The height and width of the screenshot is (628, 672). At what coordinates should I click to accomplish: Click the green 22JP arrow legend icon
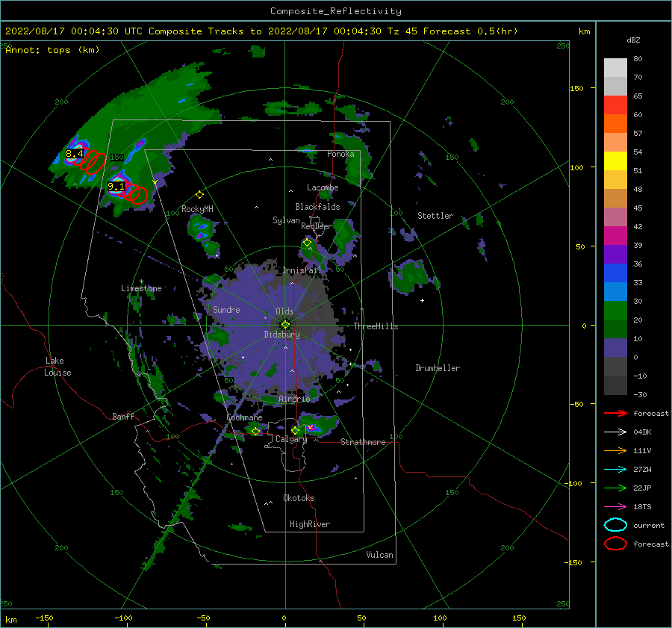click(x=615, y=488)
